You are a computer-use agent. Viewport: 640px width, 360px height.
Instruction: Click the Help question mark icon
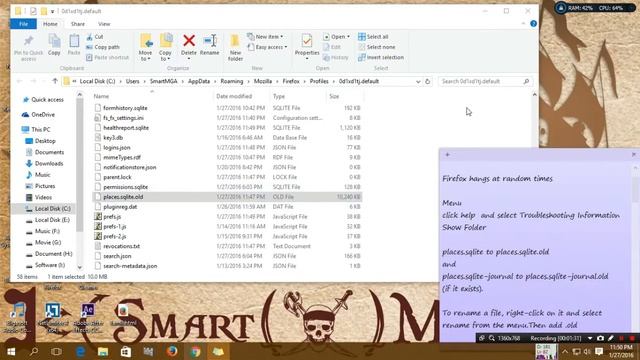click(x=533, y=24)
